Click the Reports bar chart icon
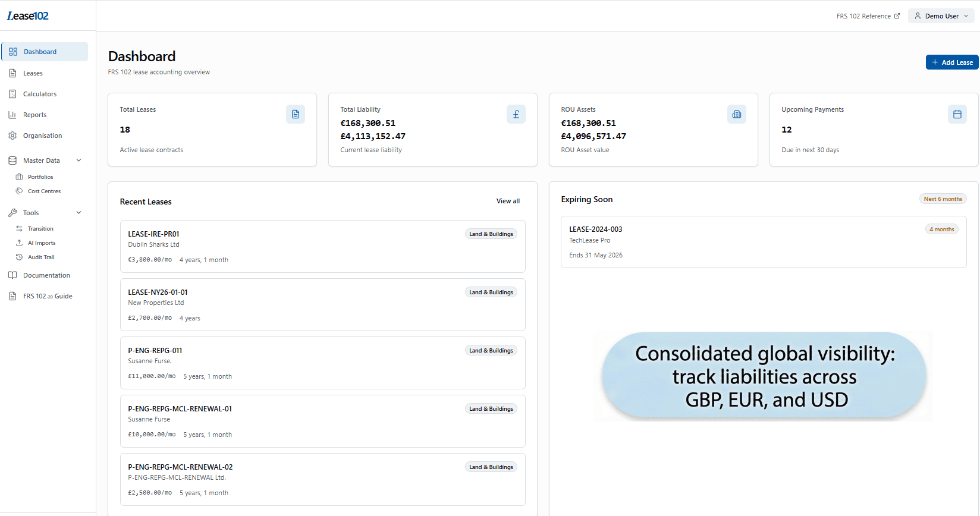 click(12, 115)
